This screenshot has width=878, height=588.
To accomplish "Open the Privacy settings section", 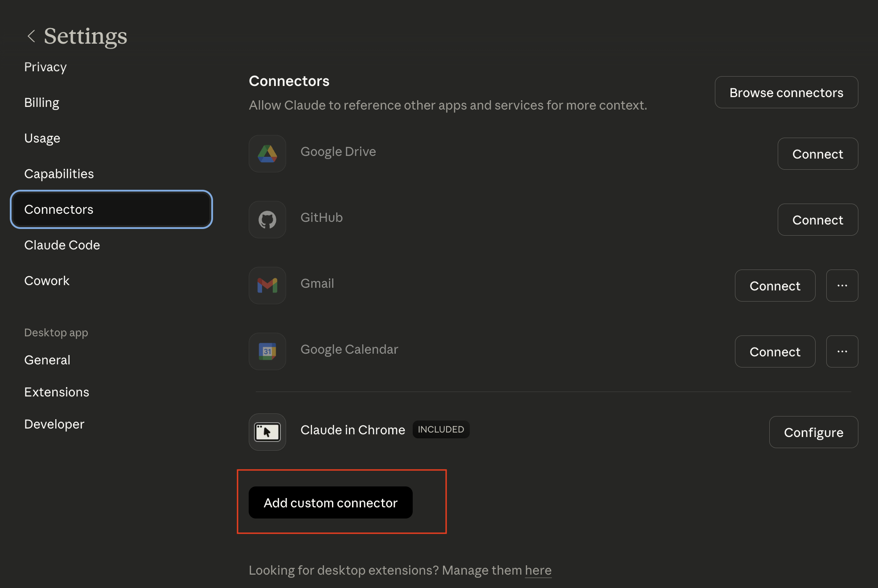I will pyautogui.click(x=45, y=67).
